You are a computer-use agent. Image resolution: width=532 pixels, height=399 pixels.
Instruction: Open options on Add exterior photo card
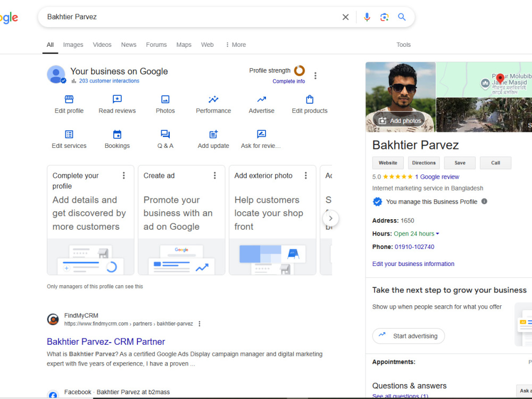(306, 176)
